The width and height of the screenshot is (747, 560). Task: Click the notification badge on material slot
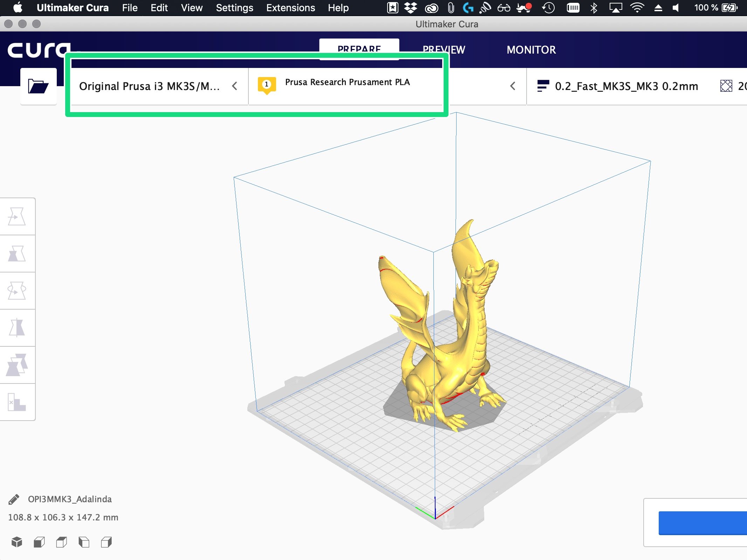point(266,84)
